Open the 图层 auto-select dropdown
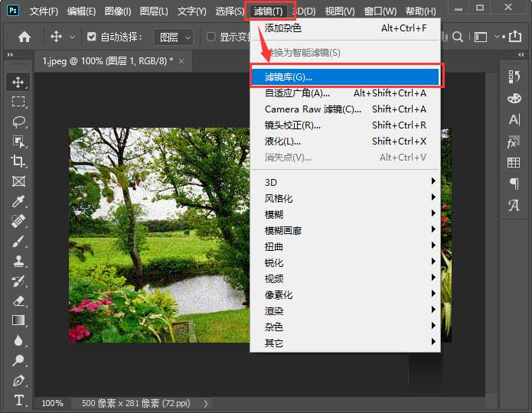The width and height of the screenshot is (532, 413). [173, 37]
